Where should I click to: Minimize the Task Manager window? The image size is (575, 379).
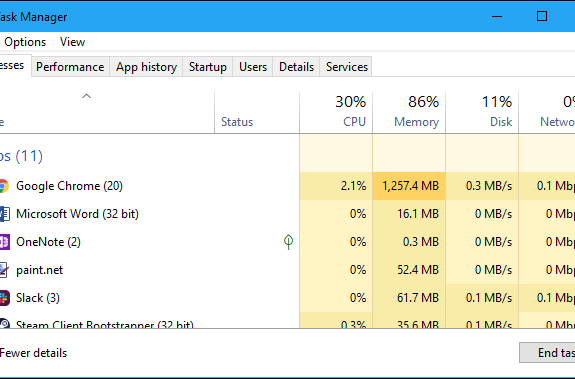497,16
